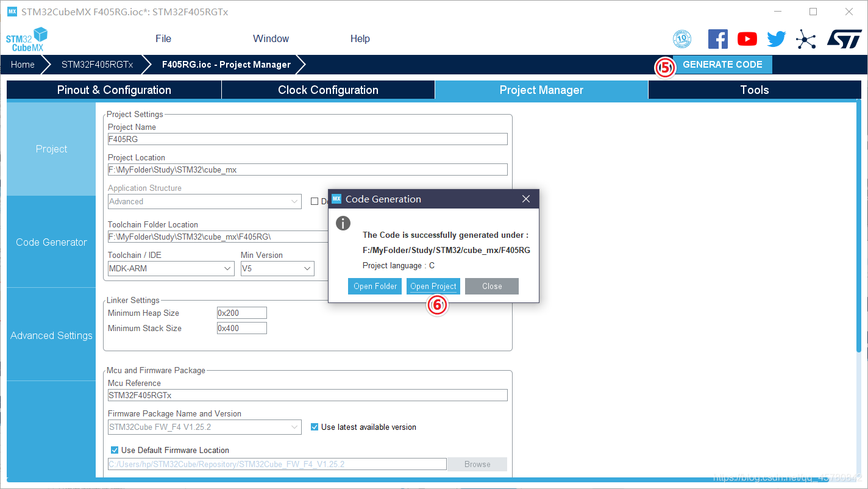Image resolution: width=868 pixels, height=489 pixels.
Task: Open the Facebook icon link
Action: (x=717, y=39)
